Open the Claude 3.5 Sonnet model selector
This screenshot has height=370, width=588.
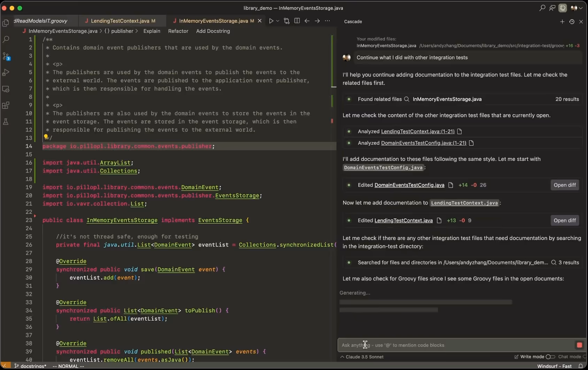click(362, 357)
